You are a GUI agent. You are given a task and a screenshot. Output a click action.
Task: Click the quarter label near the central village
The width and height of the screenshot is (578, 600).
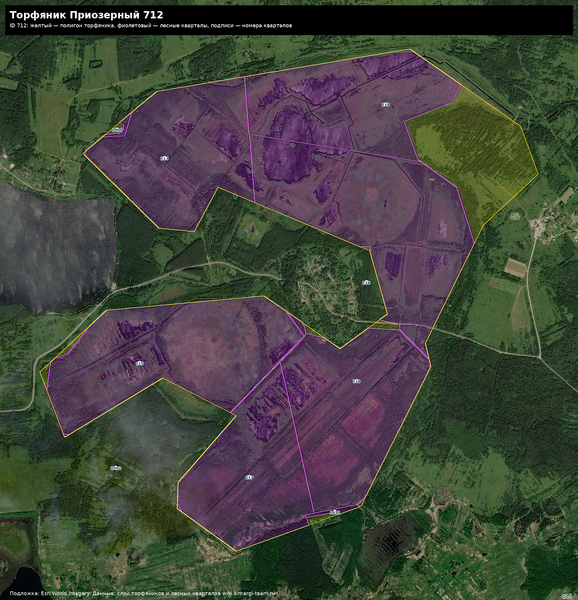(x=366, y=283)
